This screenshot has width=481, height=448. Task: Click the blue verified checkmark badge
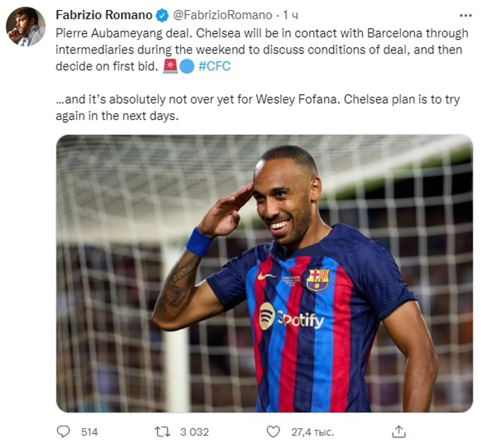(x=162, y=15)
